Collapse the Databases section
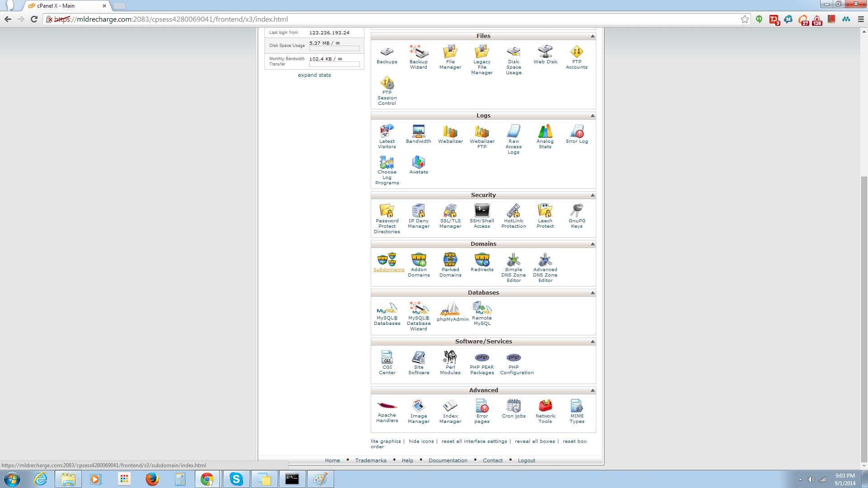Screen dimensions: 868x488 (592, 293)
